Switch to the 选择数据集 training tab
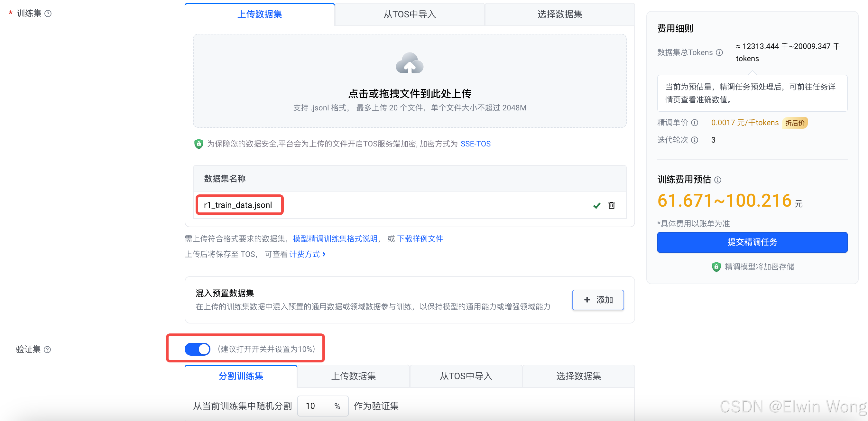 tap(559, 14)
